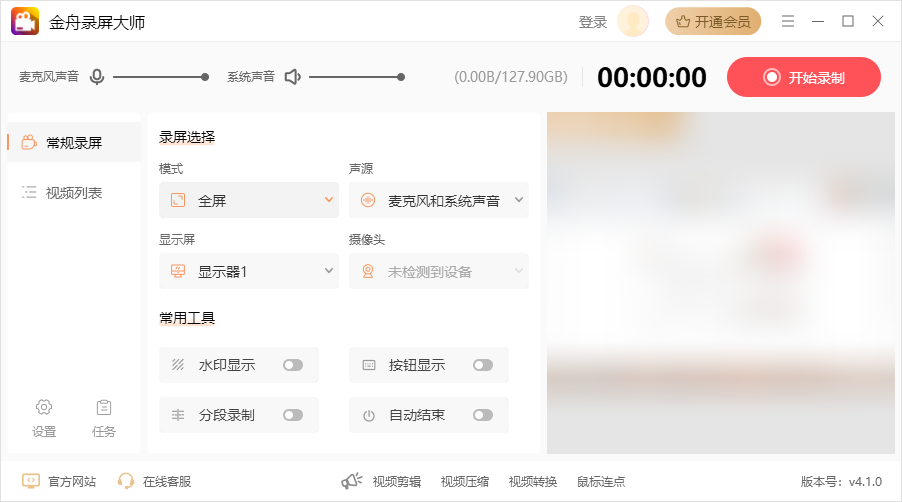This screenshot has height=502, width=902.
Task: Mute system sound via speaker icon
Action: pyautogui.click(x=293, y=76)
